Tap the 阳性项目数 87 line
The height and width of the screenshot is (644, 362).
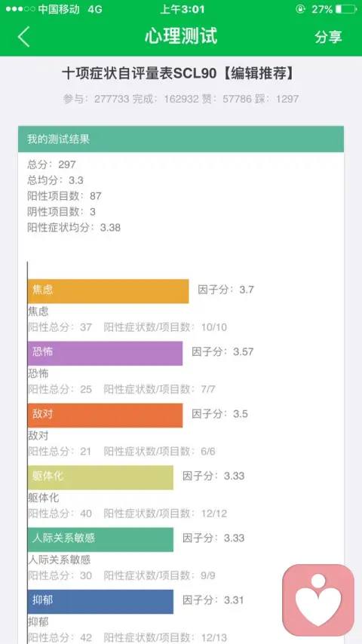[x=65, y=196]
